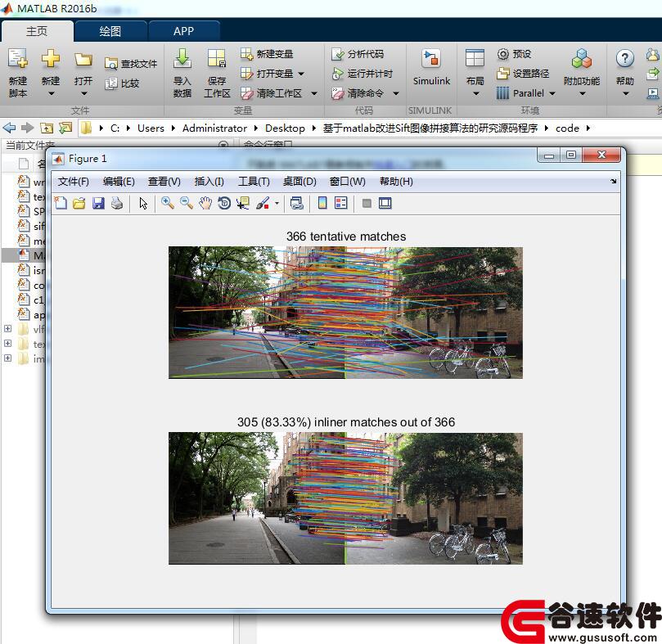Select the Edit Plot arrow tool
This screenshot has width=662, height=644.
pyautogui.click(x=143, y=203)
